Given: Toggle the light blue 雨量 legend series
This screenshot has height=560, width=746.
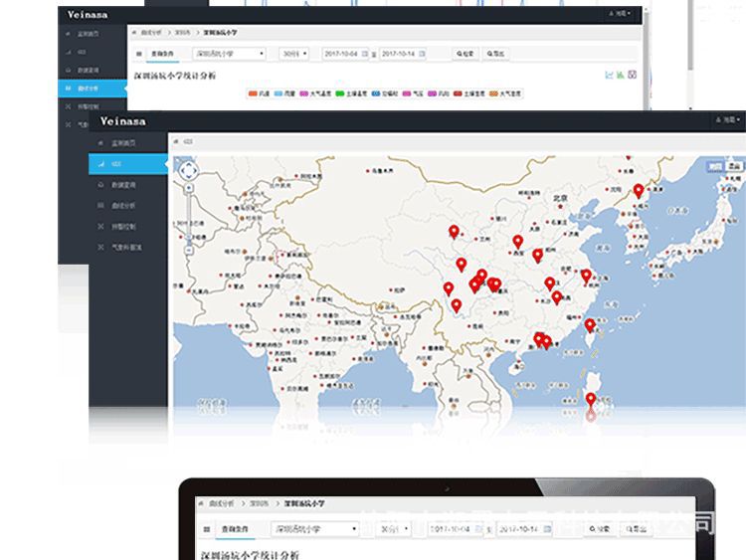Looking at the screenshot, I should click(285, 93).
